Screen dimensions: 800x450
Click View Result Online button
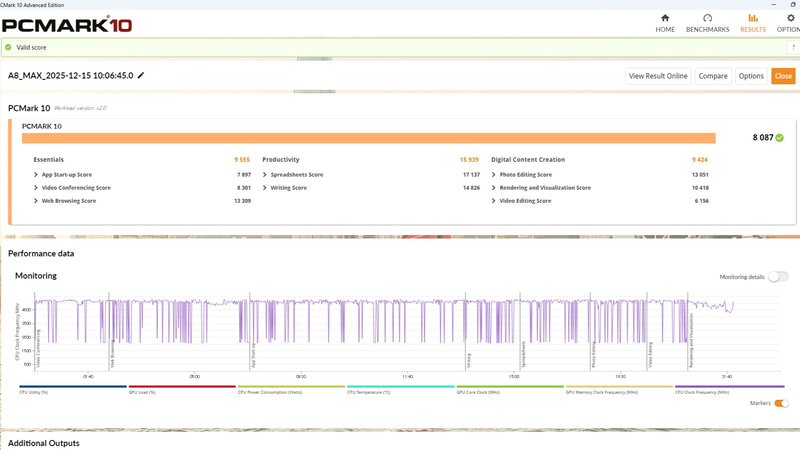pyautogui.click(x=658, y=76)
